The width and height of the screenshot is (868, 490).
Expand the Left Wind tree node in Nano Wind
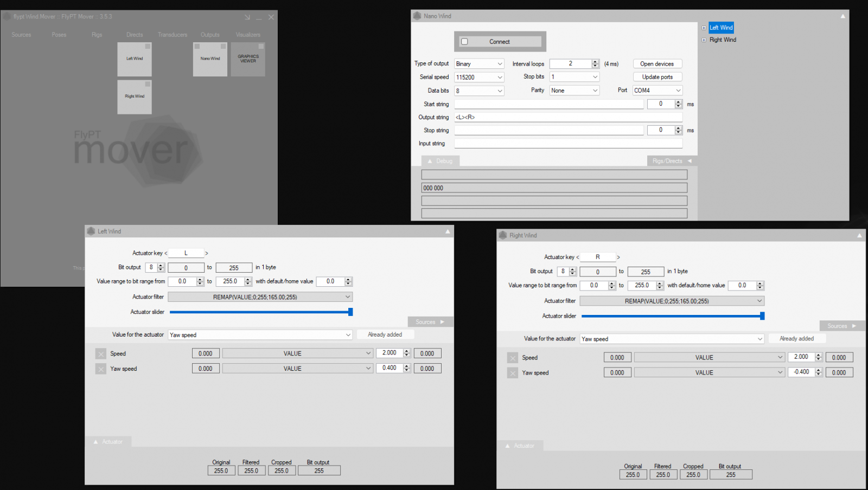704,28
